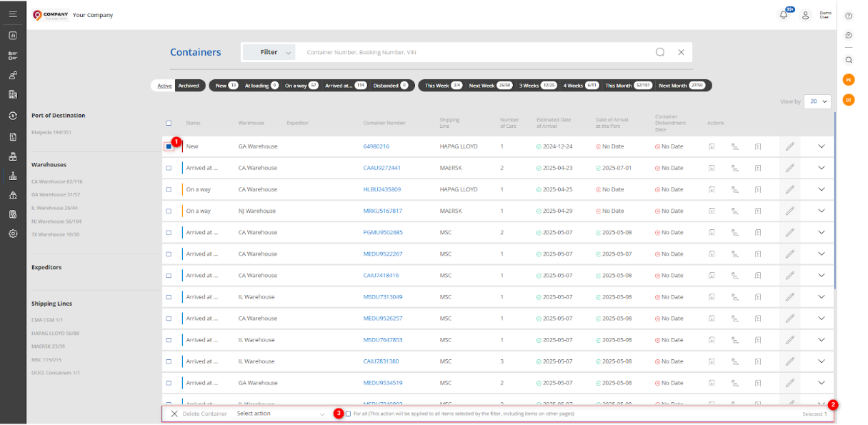Open the buildings icon in sidebar
The image size is (868, 425).
pyautogui.click(x=13, y=94)
